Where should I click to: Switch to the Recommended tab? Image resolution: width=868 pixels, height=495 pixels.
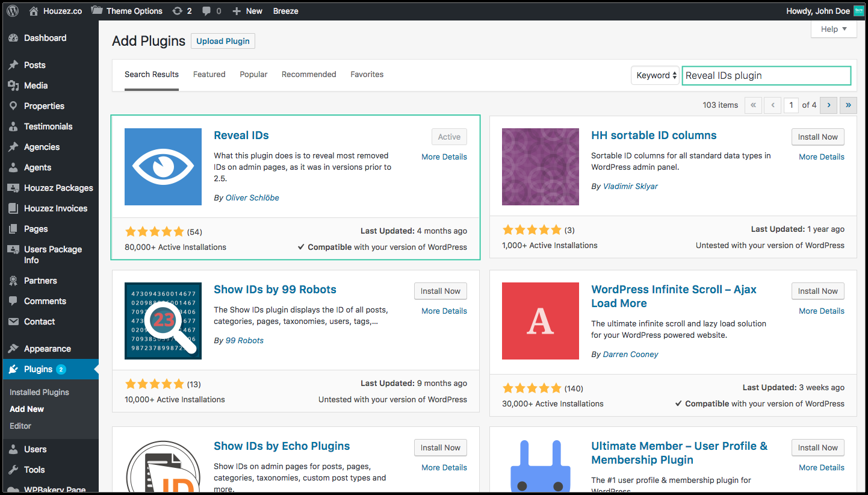click(309, 75)
